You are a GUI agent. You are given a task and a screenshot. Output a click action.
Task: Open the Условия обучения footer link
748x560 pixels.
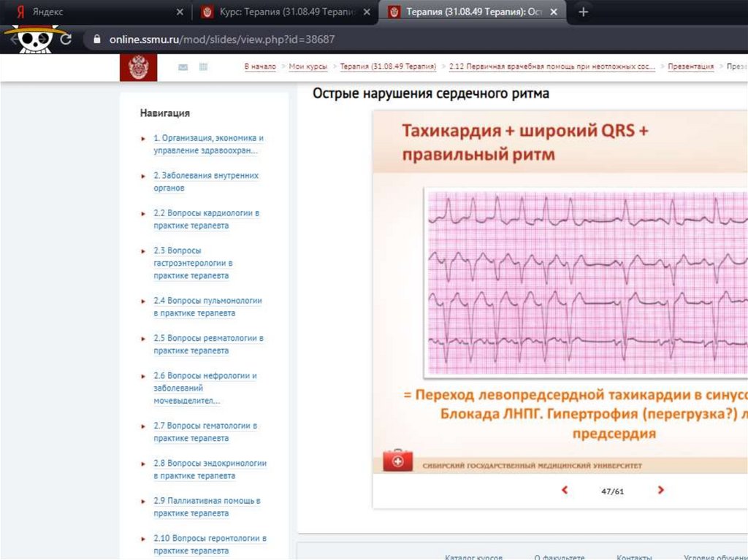[716, 556]
